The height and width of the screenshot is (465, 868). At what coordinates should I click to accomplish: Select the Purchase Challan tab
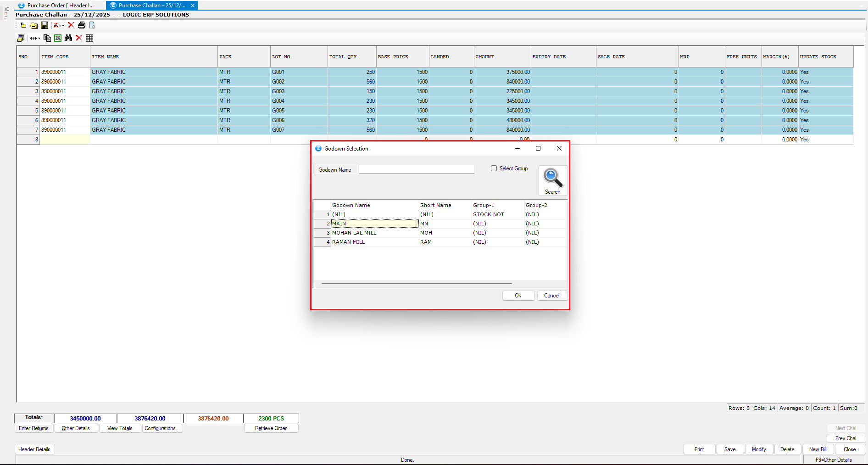(x=151, y=6)
